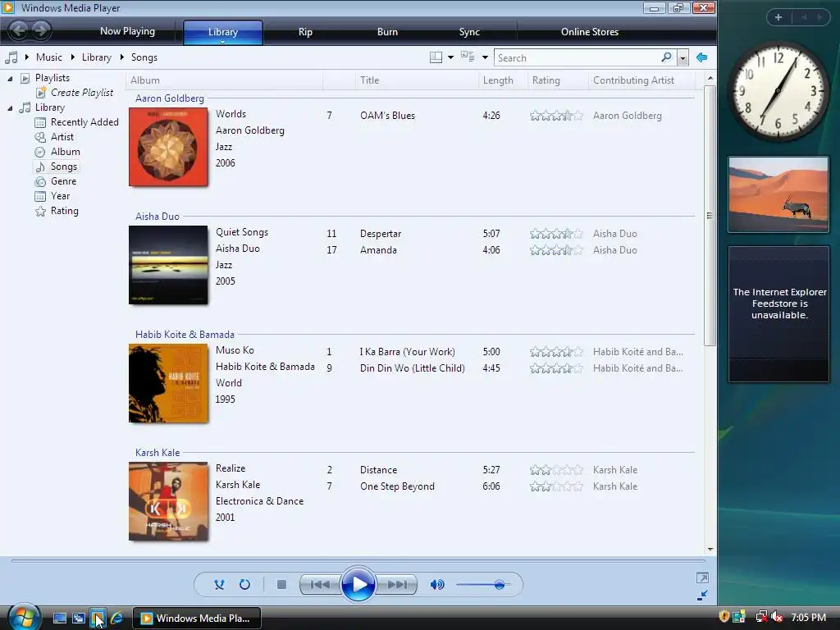Switch to the Burn tab

point(387,32)
